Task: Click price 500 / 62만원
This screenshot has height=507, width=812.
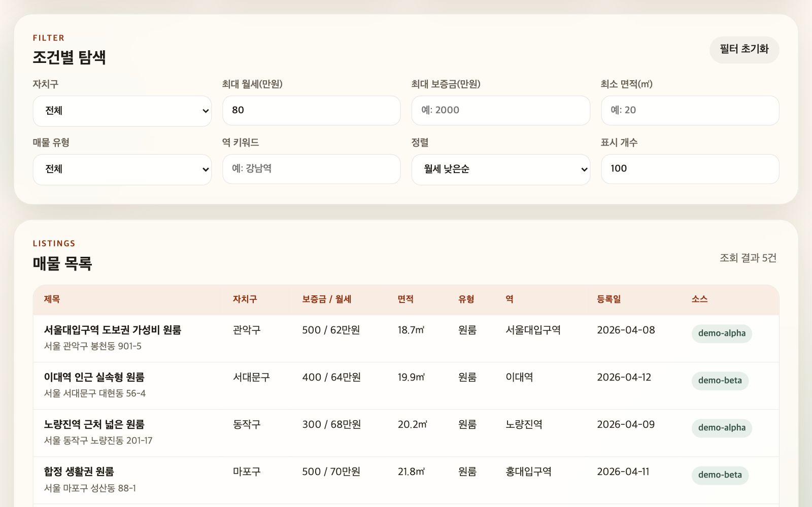Action: coord(331,330)
